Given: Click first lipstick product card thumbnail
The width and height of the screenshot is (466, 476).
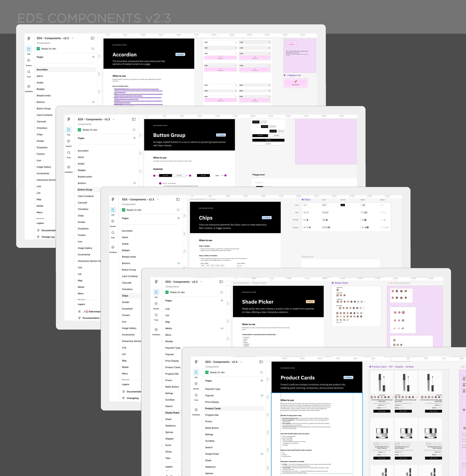Looking at the screenshot, I should (382, 383).
